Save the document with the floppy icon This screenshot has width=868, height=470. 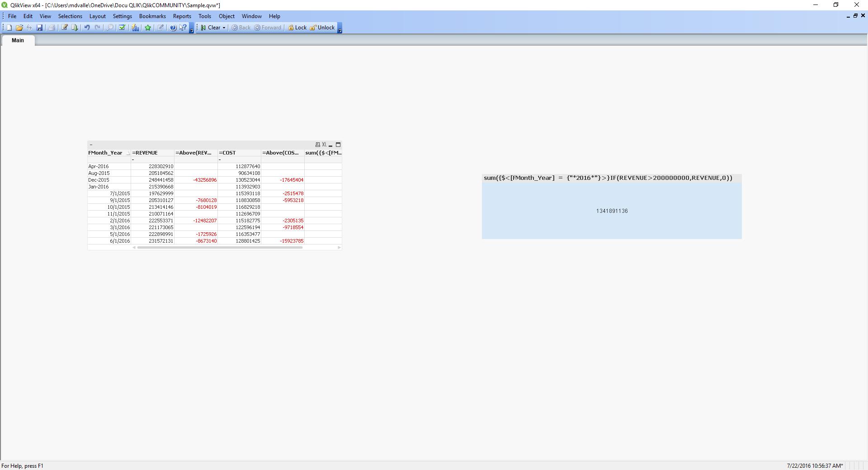[x=40, y=28]
